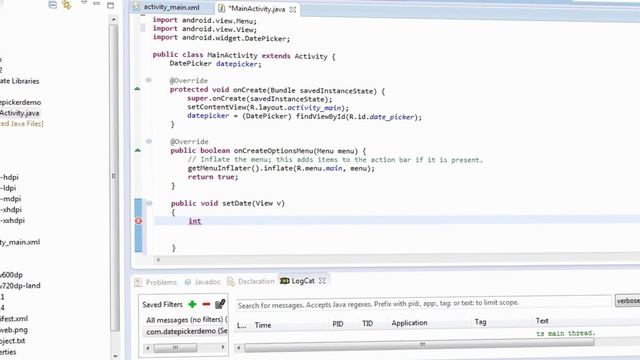Viewport: 640px width, 360px height.
Task: Click override marker beside onCreateOptionsMenu
Action: click(x=138, y=150)
